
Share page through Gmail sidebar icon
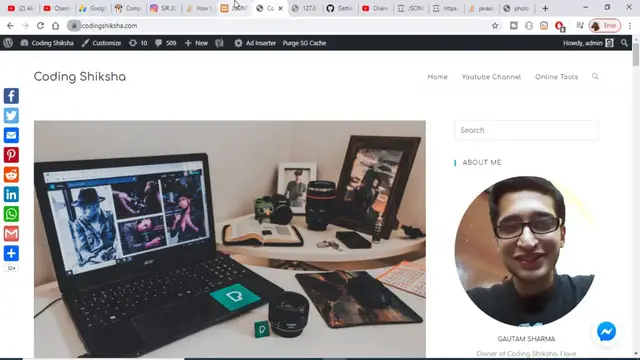(11, 233)
